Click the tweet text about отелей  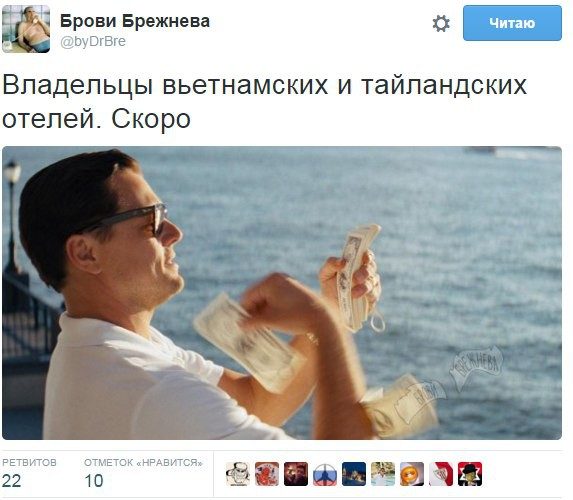265,101
